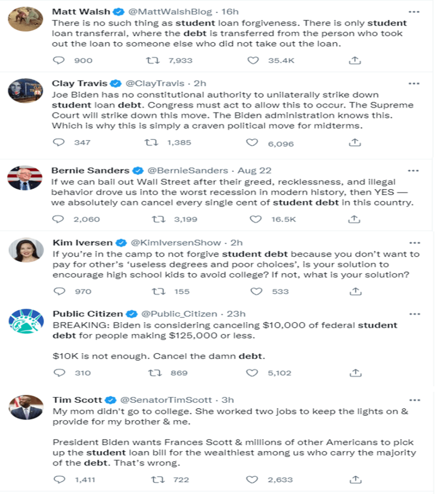Reply to Bernie Sanders' tweet
Image resolution: width=448 pixels, height=494 pixels.
[x=58, y=219]
